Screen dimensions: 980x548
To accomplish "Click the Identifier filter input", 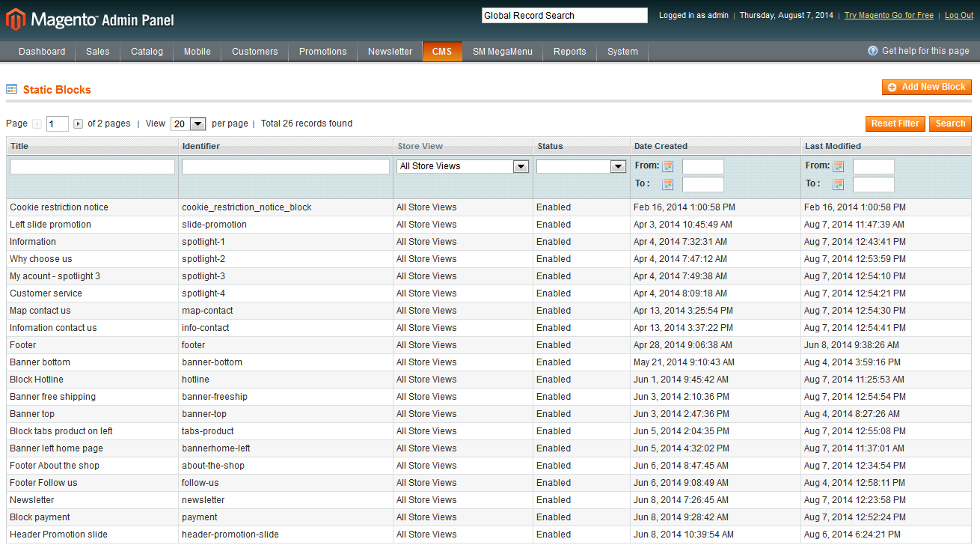I will click(286, 167).
